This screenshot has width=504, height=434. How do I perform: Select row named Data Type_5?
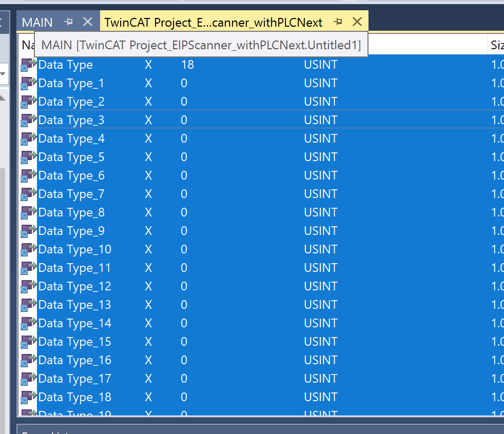(71, 157)
